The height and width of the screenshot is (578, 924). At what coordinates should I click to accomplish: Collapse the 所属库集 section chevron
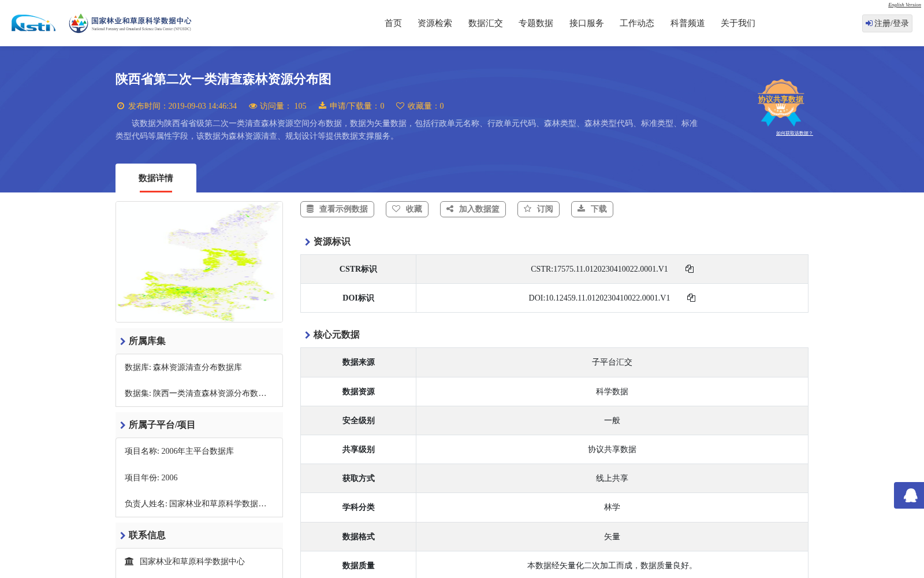(122, 342)
